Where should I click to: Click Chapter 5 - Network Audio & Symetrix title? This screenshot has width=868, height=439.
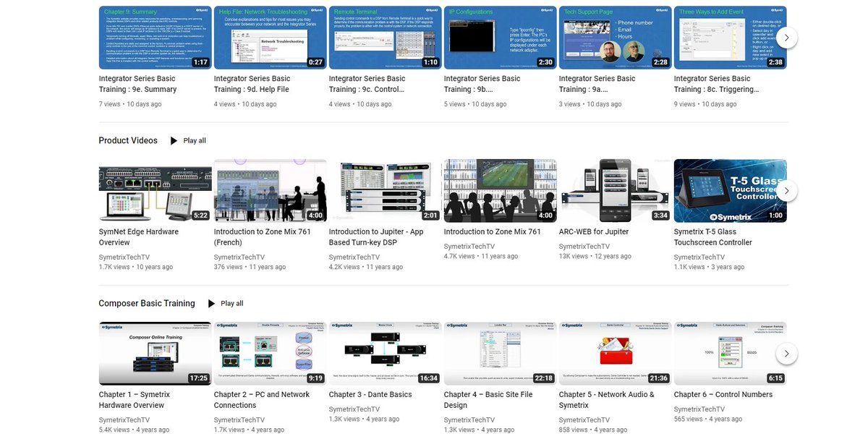tap(607, 400)
